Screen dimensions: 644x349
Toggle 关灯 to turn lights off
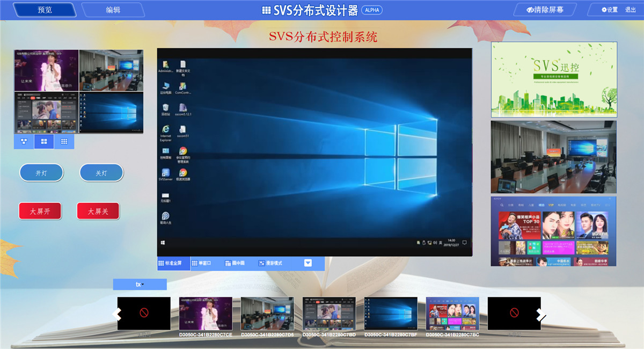point(101,172)
